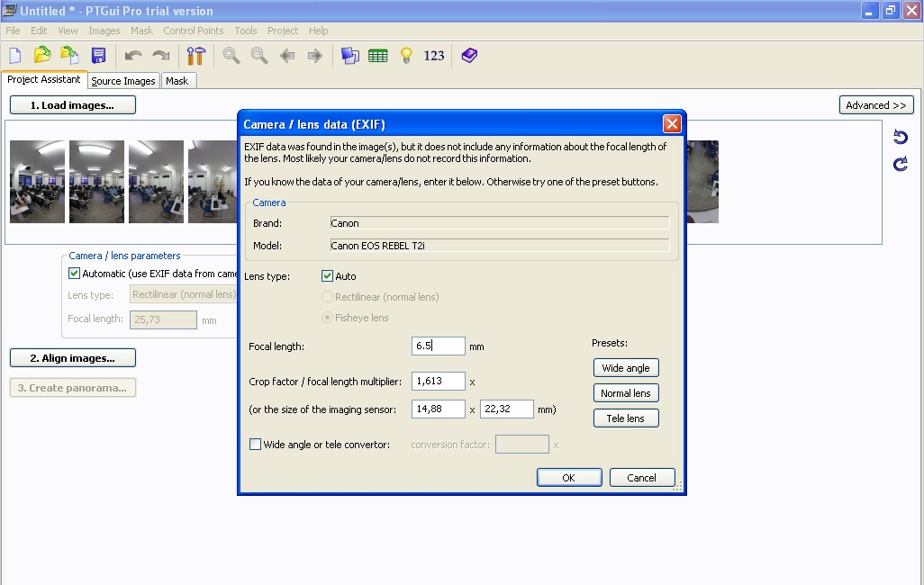Viewport: 924px width, 585px height.
Task: Enable Wide angle or tele convertor checkbox
Action: tap(255, 445)
